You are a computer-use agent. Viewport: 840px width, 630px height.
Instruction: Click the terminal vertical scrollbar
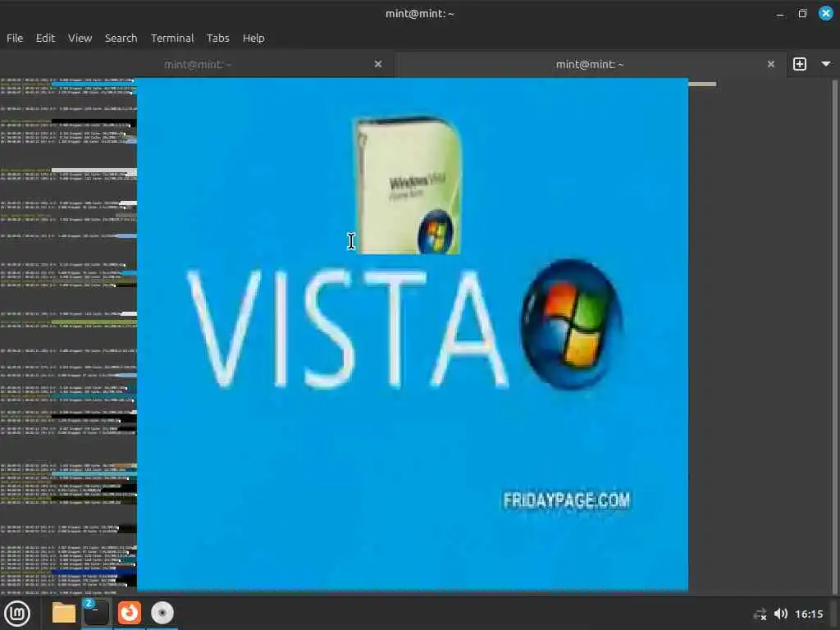point(834,336)
